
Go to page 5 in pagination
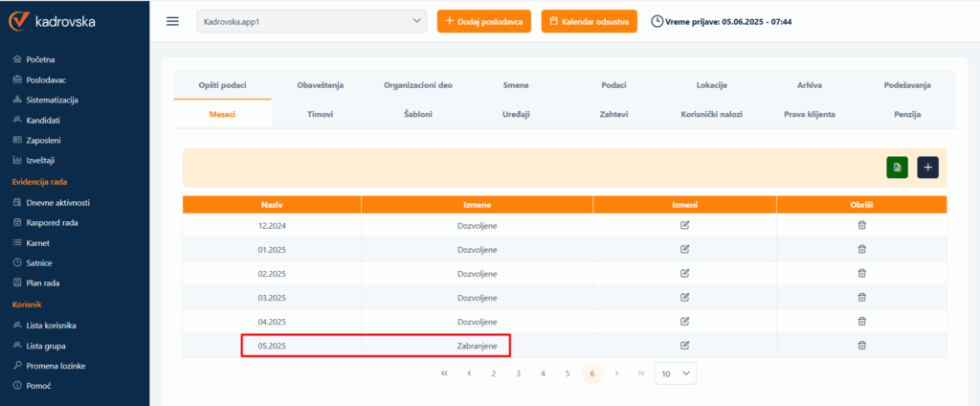568,373
